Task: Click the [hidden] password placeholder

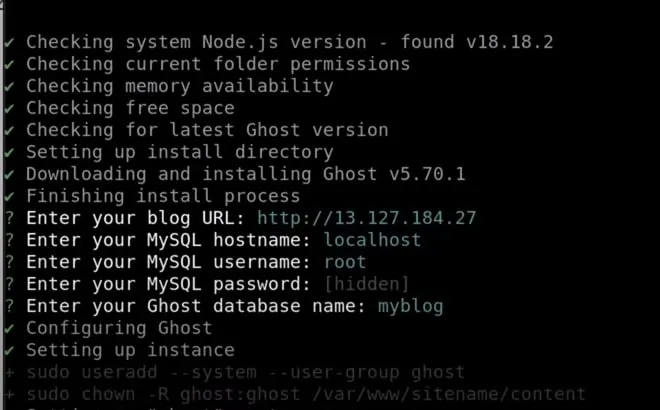Action: [366, 284]
